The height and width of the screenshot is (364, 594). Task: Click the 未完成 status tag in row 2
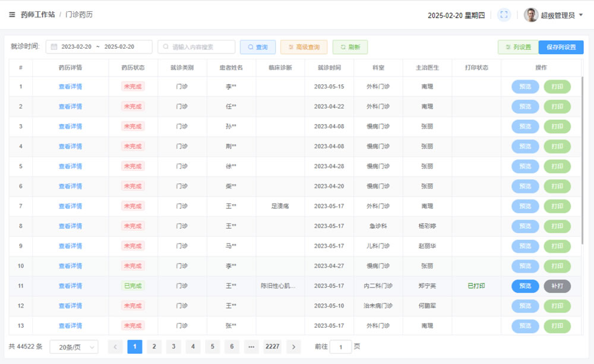pos(133,107)
